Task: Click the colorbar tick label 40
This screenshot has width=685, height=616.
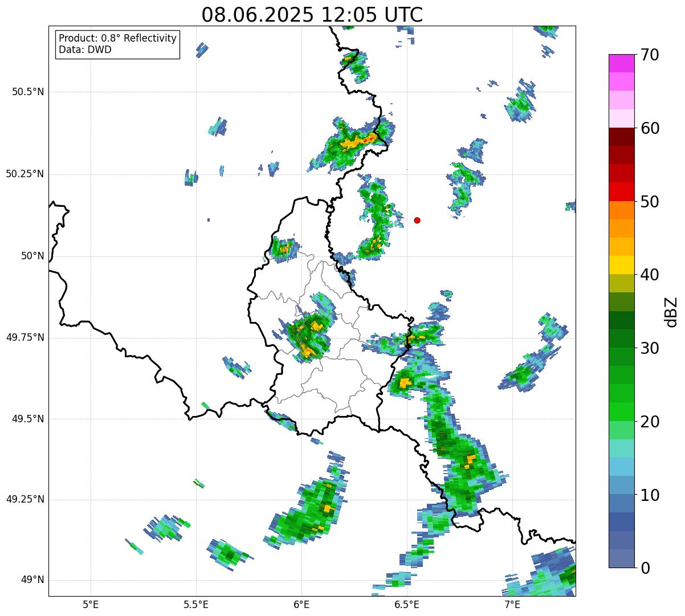Action: point(650,275)
